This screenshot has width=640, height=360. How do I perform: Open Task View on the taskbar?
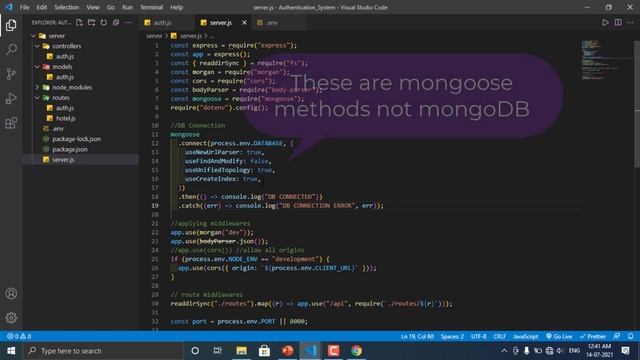tap(218, 351)
